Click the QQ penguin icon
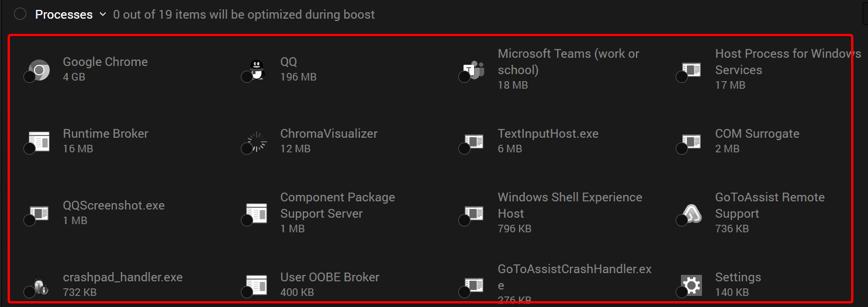The image size is (868, 307). coord(256,70)
